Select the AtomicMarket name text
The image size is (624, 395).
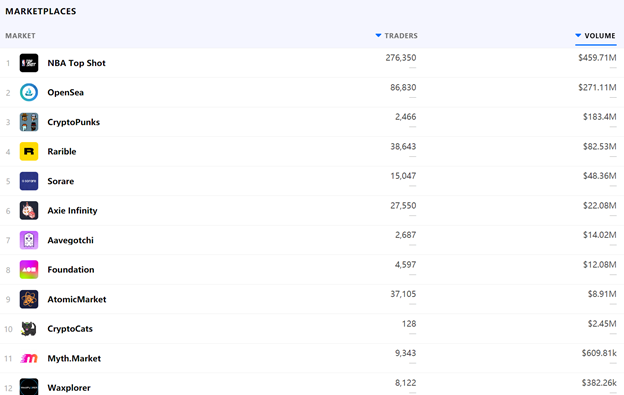pos(77,299)
